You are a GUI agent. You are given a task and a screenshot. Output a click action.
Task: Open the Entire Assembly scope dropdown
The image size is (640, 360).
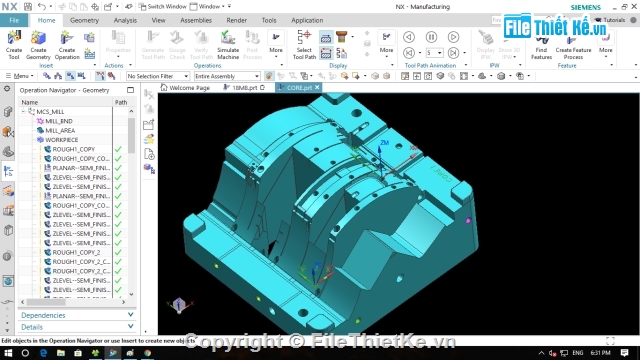tap(227, 76)
